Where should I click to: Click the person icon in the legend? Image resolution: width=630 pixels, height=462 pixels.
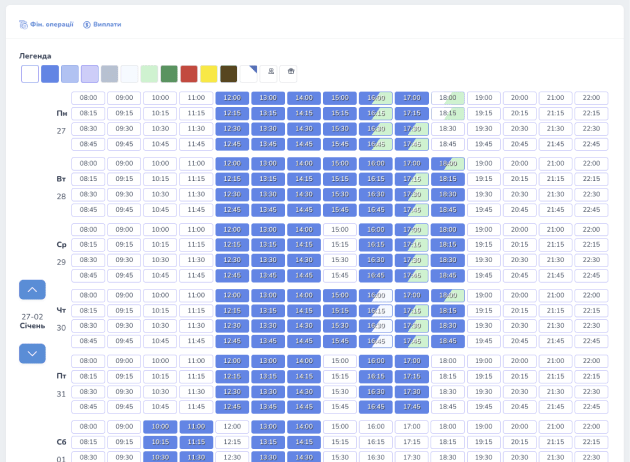click(271, 74)
